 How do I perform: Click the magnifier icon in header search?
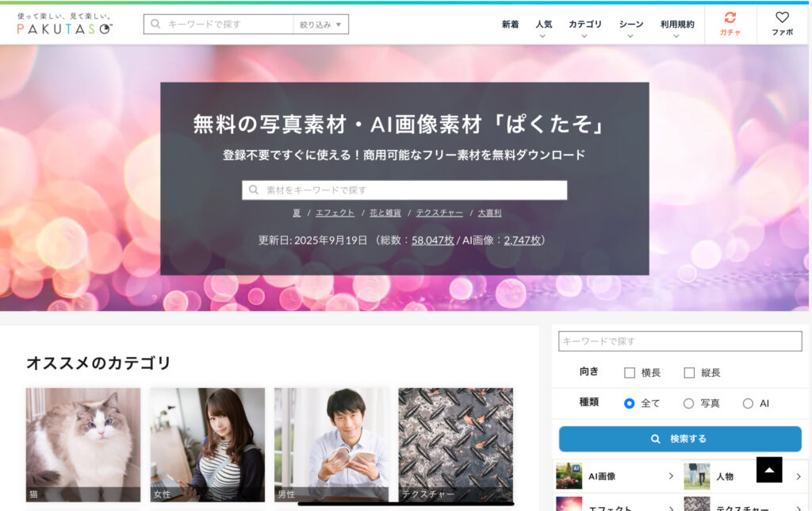(155, 25)
